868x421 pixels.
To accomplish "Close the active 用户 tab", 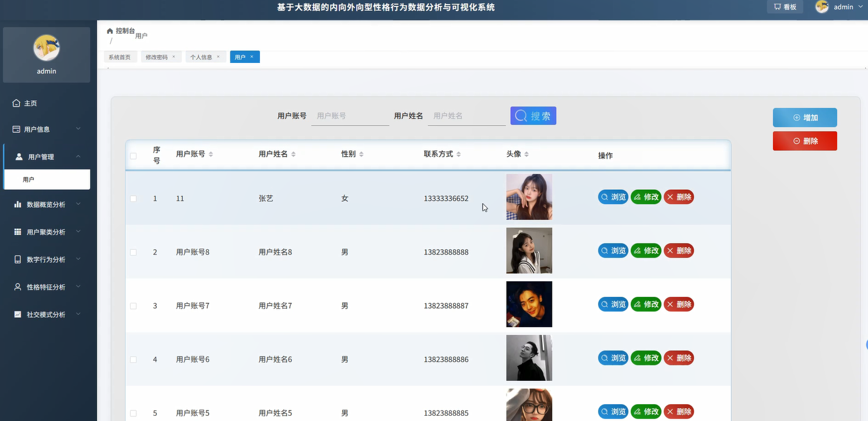I will coord(252,56).
